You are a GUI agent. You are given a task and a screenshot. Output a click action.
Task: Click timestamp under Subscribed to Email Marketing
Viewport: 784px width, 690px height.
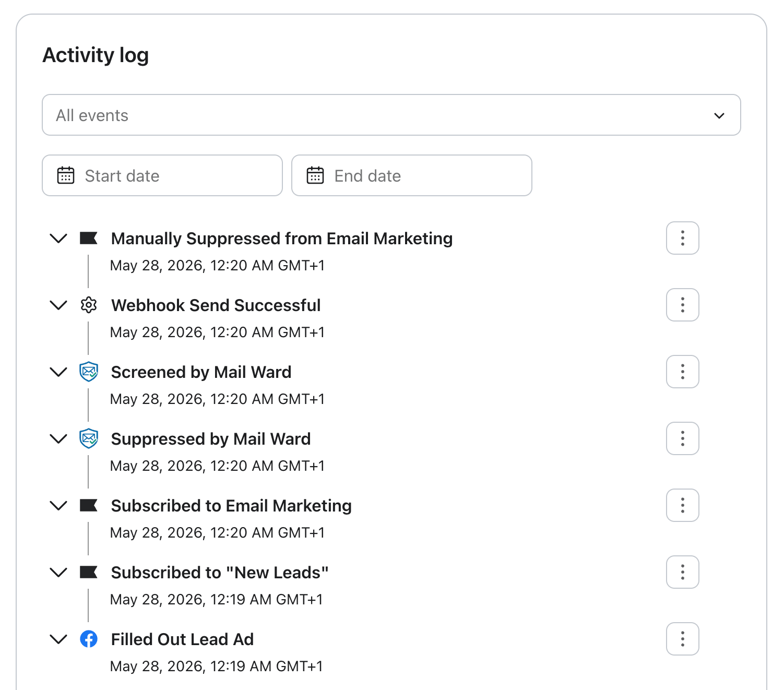point(217,533)
